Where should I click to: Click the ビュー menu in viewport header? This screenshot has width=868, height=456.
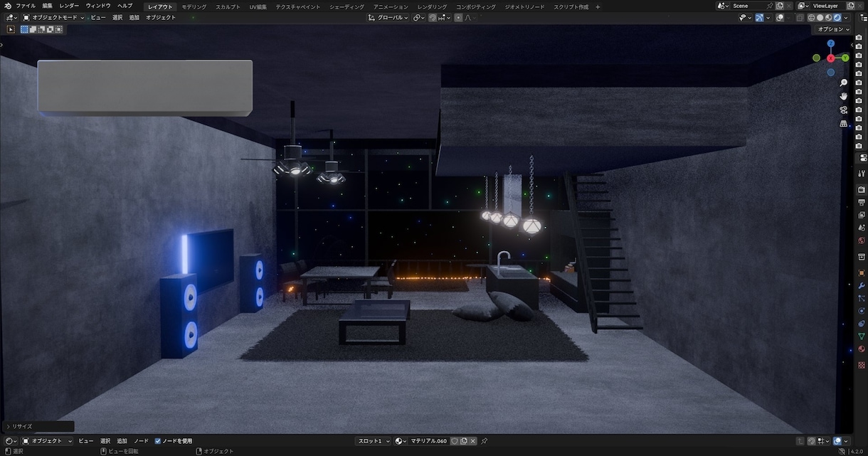click(98, 17)
